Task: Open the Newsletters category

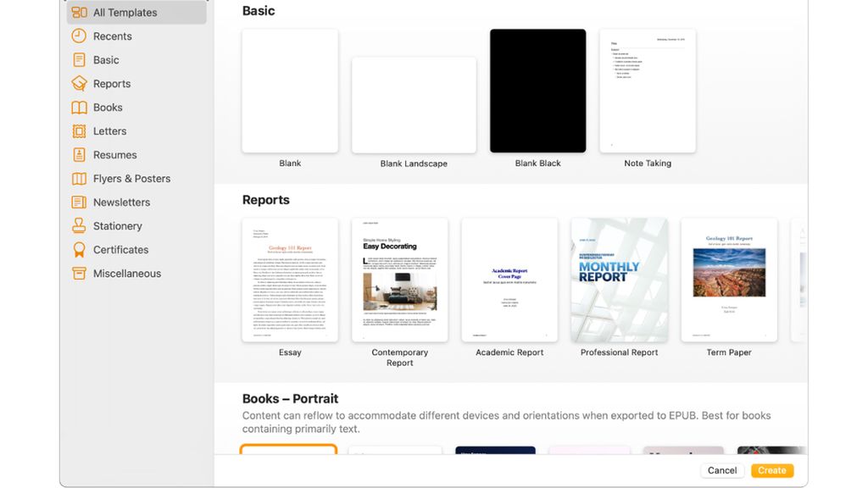Action: [120, 202]
